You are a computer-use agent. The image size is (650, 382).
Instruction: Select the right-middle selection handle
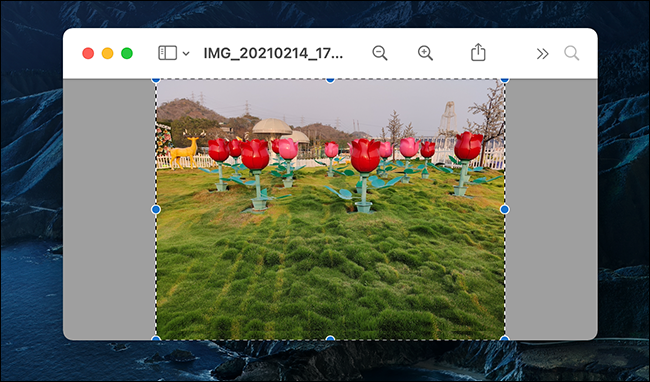pyautogui.click(x=504, y=210)
